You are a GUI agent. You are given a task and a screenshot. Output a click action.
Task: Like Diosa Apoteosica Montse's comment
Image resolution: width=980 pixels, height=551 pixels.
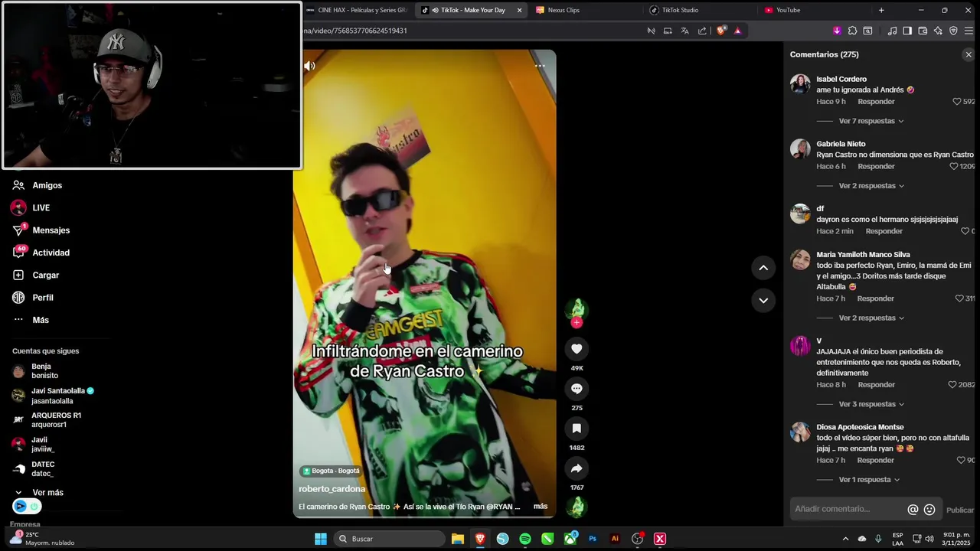tap(961, 460)
